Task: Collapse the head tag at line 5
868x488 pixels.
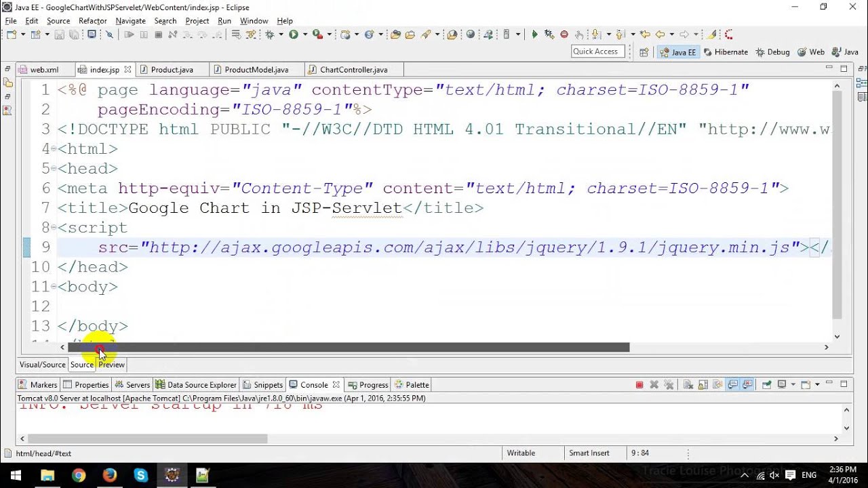Action: click(55, 169)
